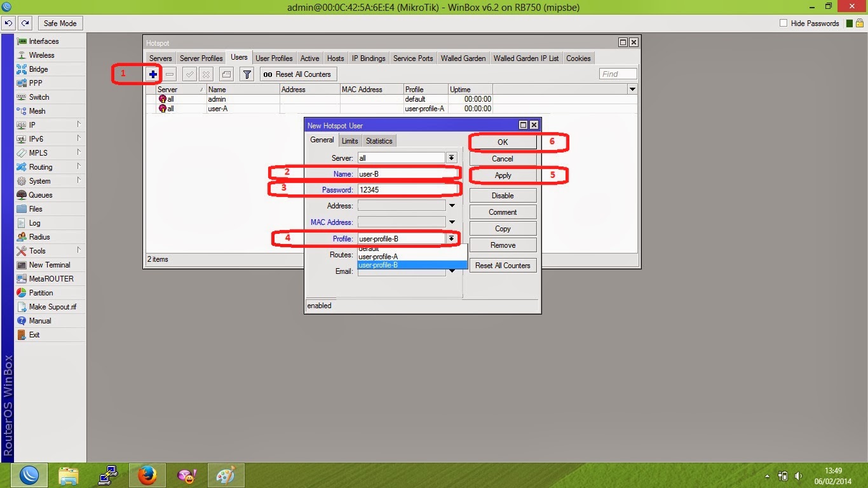Switch to the Walled Garden IP List tab

pos(526,58)
